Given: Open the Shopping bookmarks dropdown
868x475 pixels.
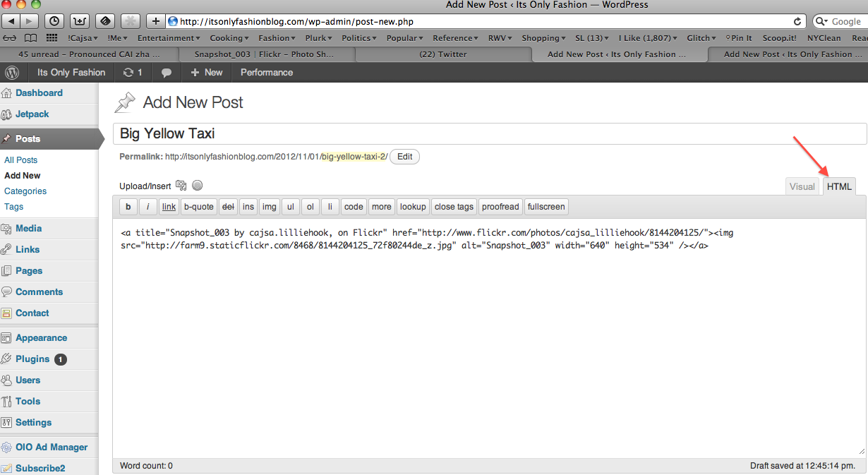Looking at the screenshot, I should coord(543,38).
